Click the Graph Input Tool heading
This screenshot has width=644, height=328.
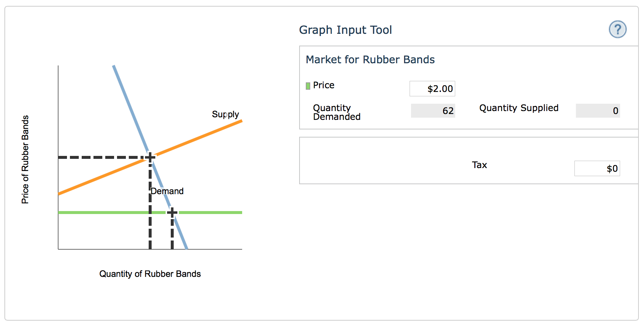(346, 30)
